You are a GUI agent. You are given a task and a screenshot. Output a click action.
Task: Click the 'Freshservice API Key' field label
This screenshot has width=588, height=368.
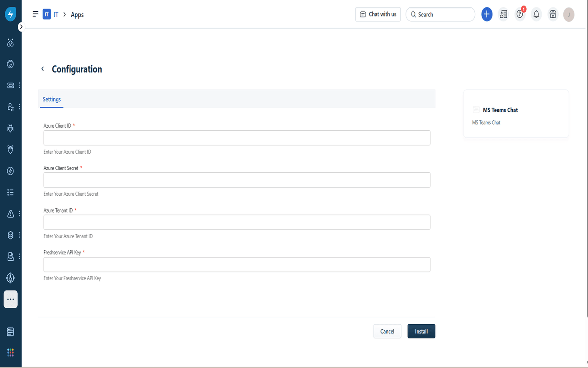click(x=62, y=252)
